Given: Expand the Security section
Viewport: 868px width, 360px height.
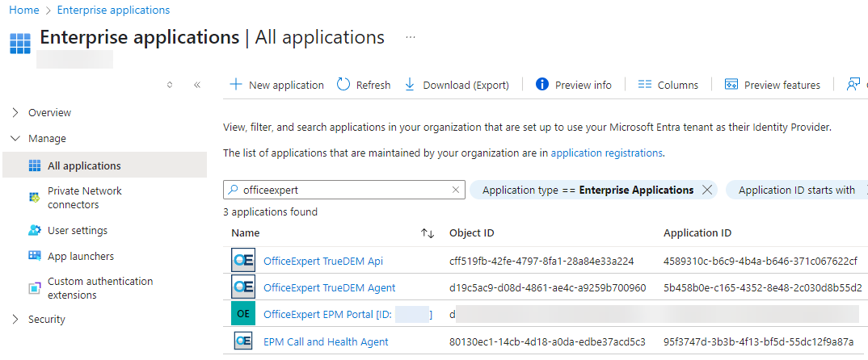Looking at the screenshot, I should pyautogui.click(x=15, y=319).
